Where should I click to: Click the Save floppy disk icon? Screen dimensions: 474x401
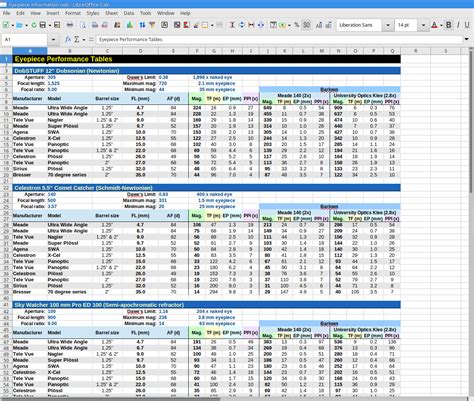(x=43, y=25)
